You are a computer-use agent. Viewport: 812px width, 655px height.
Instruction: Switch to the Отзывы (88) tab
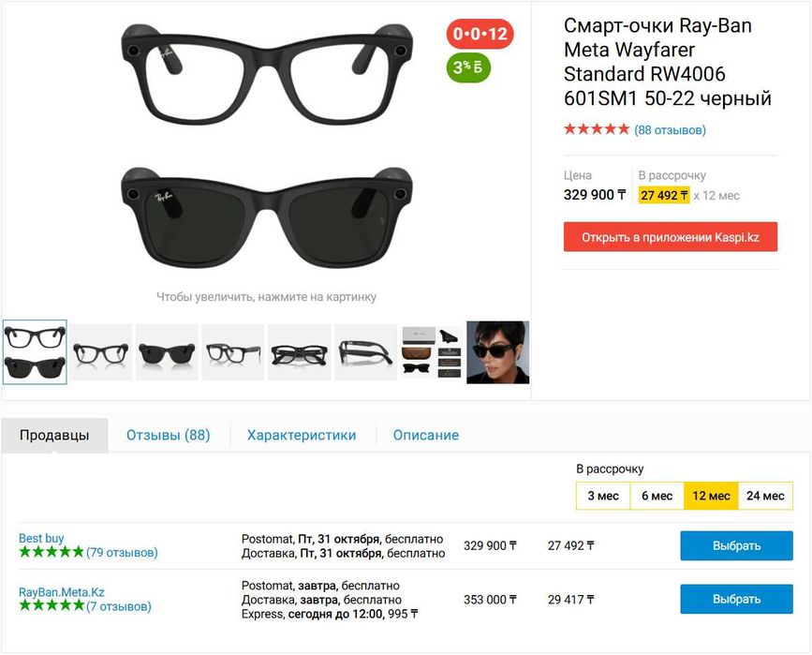[x=169, y=435]
